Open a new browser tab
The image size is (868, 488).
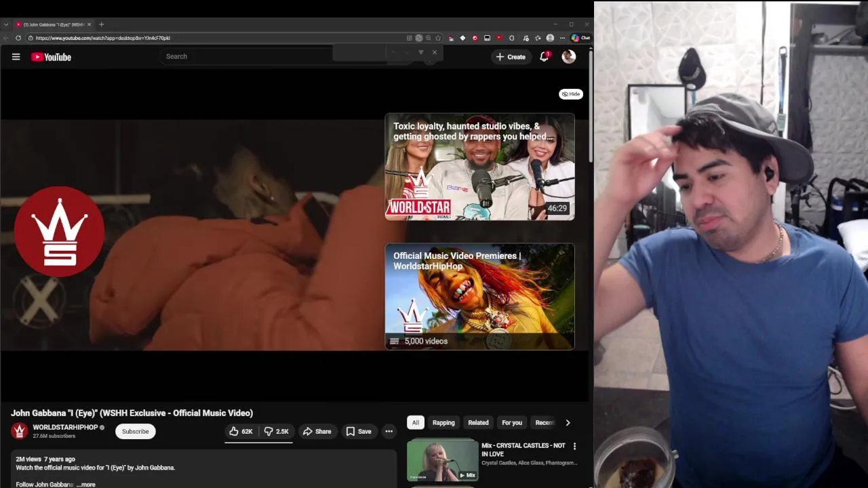click(101, 24)
